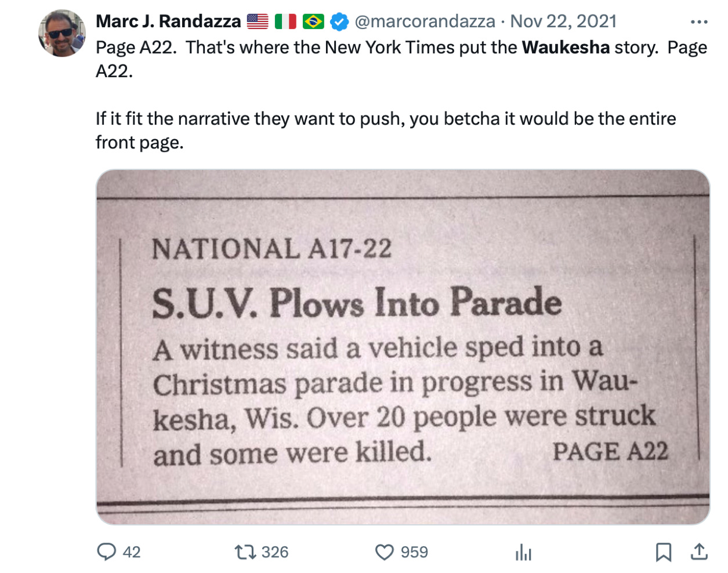Click the blue verified checkmark badge
Viewport: 728px width, 573px height.
coord(339,22)
